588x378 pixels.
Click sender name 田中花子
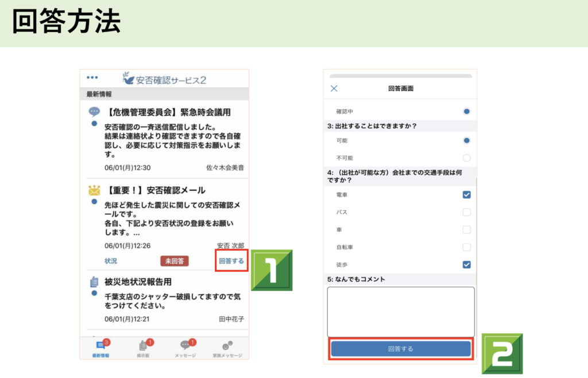[x=231, y=319]
